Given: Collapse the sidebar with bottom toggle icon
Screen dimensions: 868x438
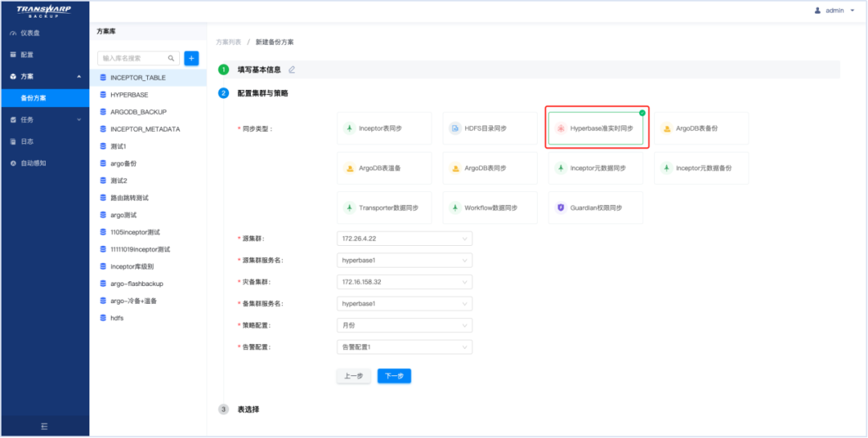Looking at the screenshot, I should coord(44,427).
